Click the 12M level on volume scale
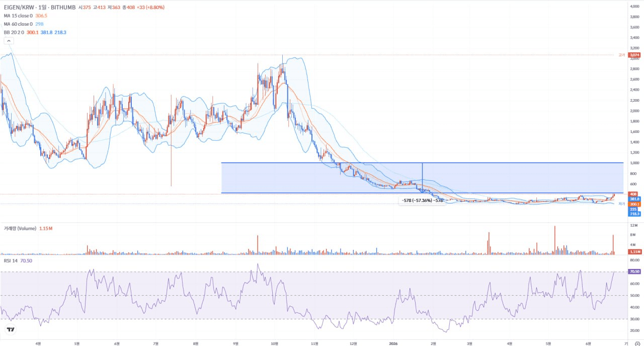 pyautogui.click(x=635, y=225)
